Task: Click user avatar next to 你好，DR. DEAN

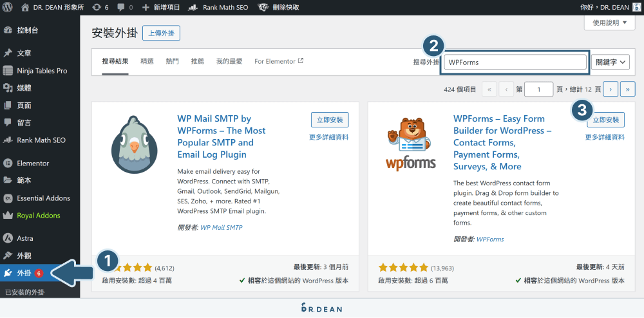Action: (x=636, y=7)
